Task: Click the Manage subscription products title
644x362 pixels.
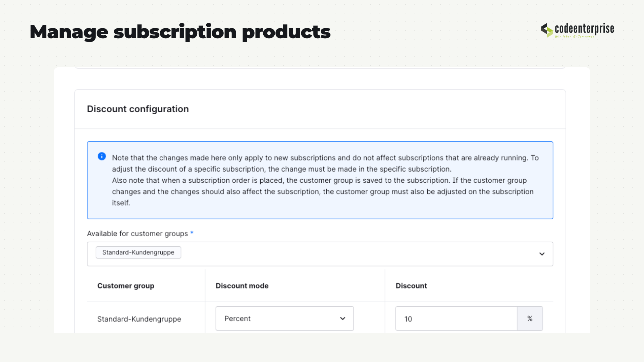Action: click(x=180, y=32)
